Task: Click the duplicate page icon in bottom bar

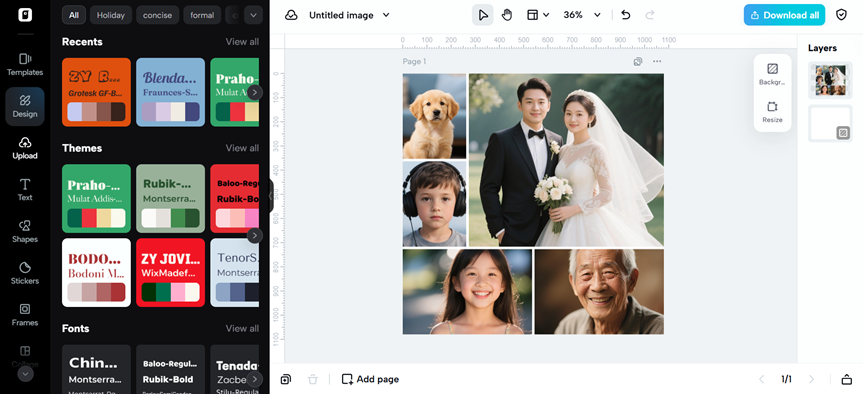Action: coord(286,379)
